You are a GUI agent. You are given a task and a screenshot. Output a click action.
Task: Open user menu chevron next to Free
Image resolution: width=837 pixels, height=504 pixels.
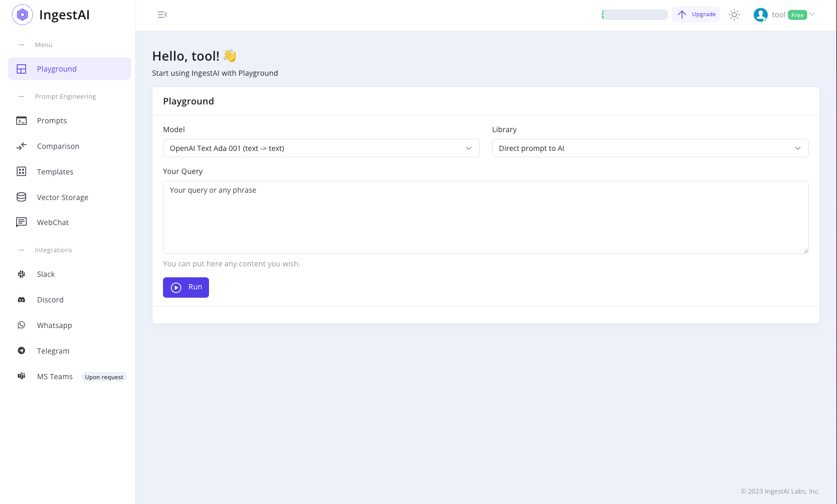812,14
